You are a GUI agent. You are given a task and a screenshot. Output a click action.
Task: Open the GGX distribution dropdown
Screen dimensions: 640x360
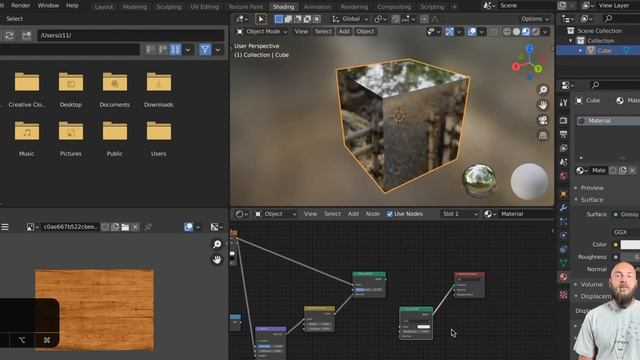click(626, 232)
